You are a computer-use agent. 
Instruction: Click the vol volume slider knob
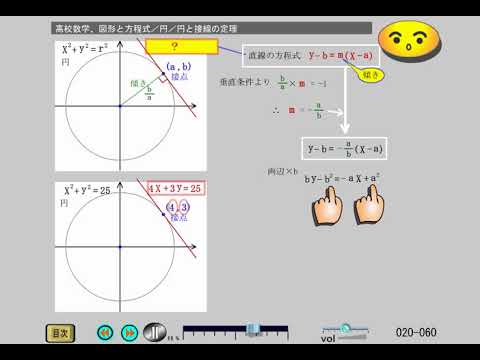pyautogui.click(x=346, y=329)
